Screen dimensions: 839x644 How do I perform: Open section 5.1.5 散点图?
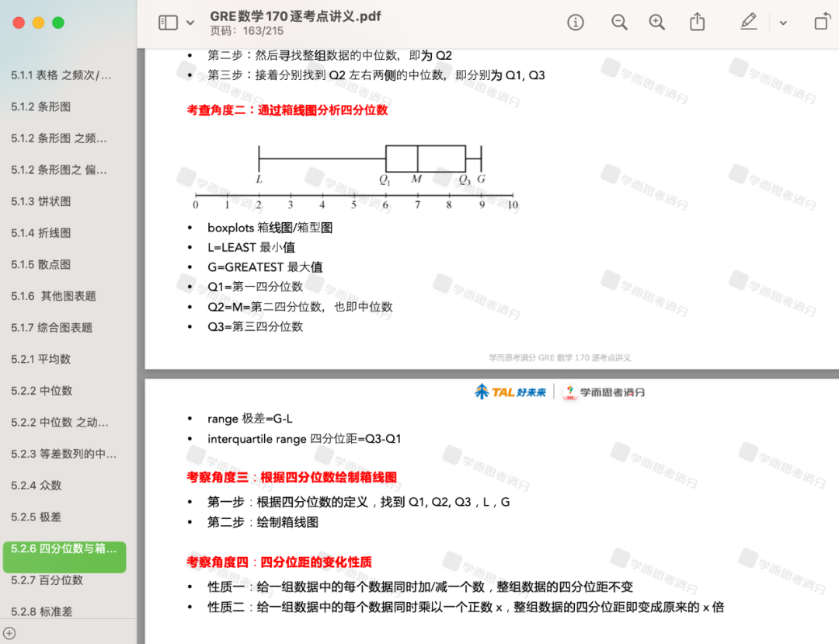click(41, 265)
